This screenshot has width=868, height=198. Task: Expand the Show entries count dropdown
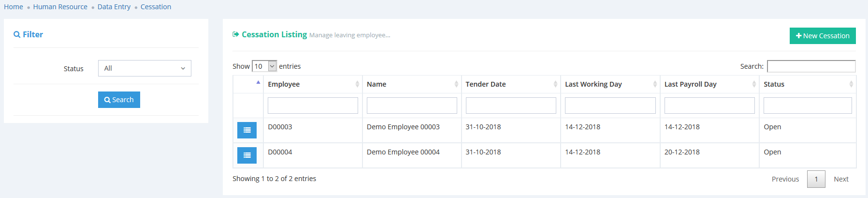[x=264, y=66]
